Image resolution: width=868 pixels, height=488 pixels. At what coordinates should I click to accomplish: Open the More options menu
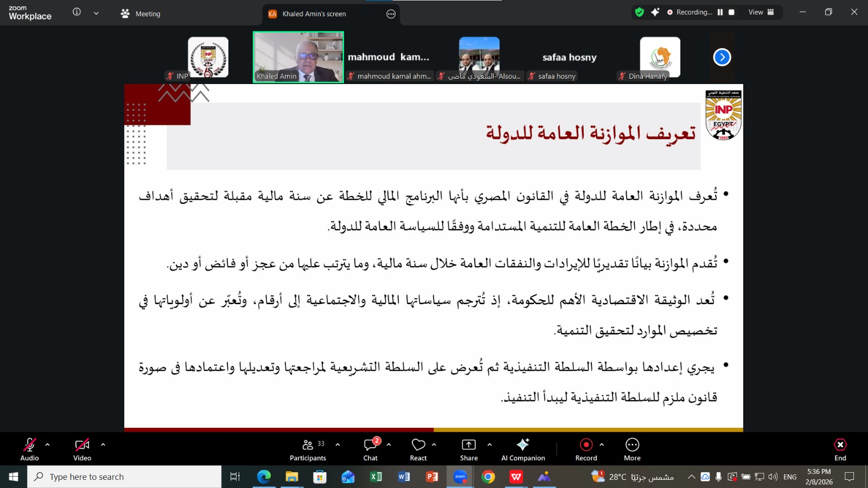coord(632,450)
